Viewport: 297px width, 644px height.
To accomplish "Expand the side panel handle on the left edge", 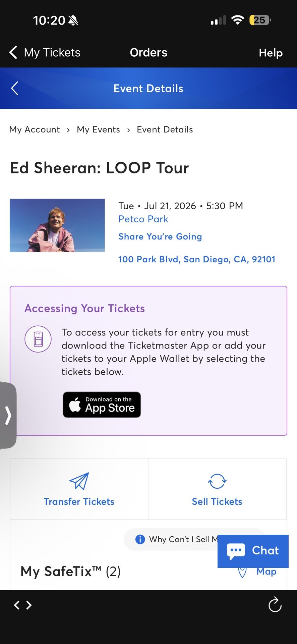I will point(8,415).
